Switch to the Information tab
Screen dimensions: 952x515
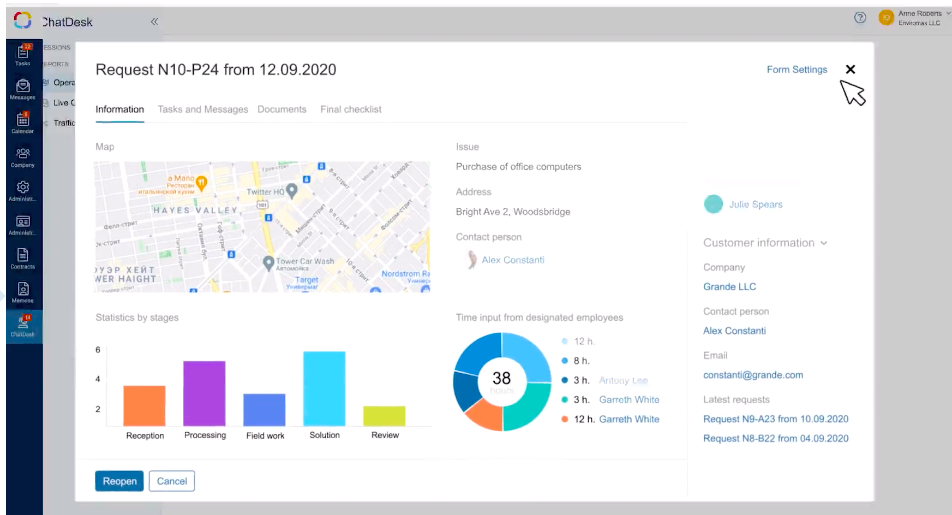pyautogui.click(x=120, y=109)
